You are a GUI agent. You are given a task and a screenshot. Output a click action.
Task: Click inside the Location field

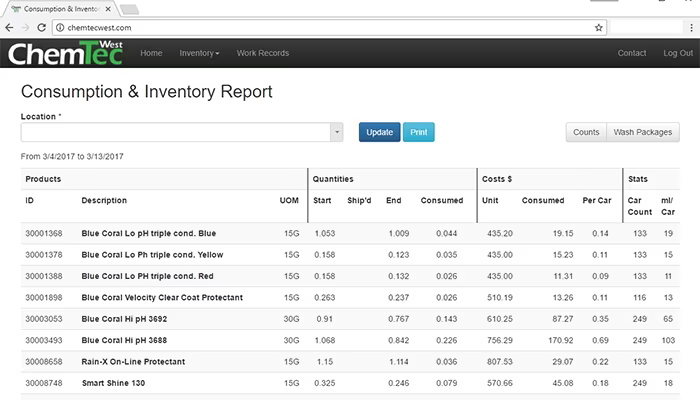tap(175, 132)
